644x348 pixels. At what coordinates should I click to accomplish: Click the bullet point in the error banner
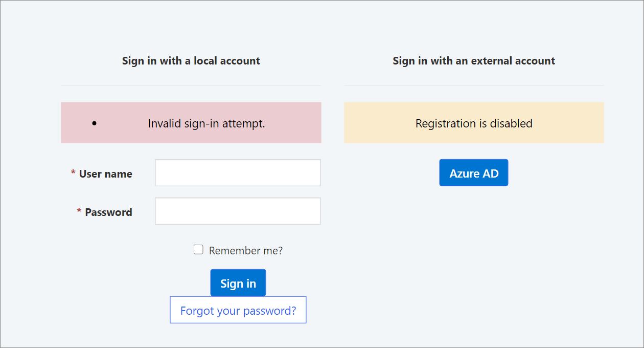coord(94,123)
